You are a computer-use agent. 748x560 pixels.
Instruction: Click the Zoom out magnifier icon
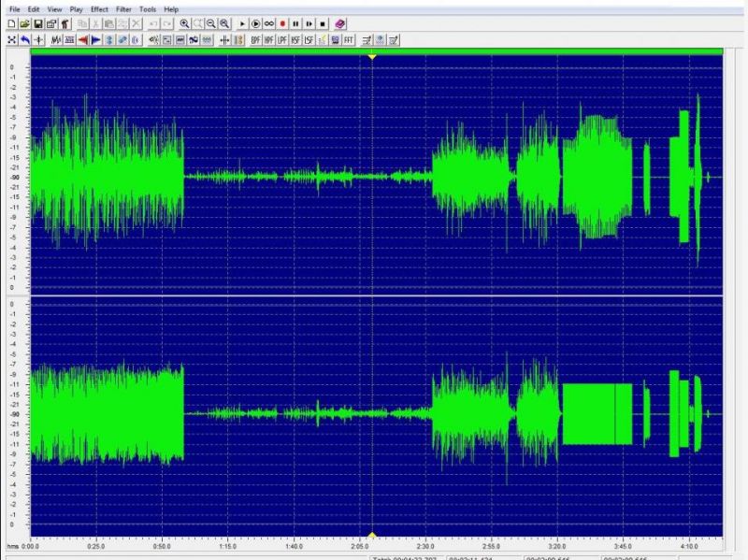point(211,24)
